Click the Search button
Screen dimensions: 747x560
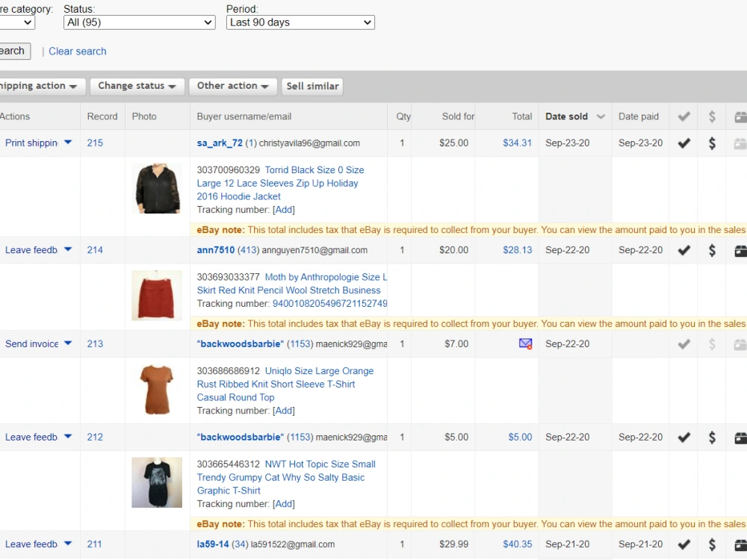click(x=14, y=51)
